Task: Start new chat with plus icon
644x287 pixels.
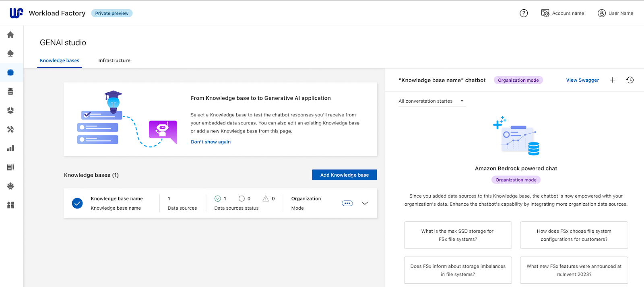Action: (613, 80)
